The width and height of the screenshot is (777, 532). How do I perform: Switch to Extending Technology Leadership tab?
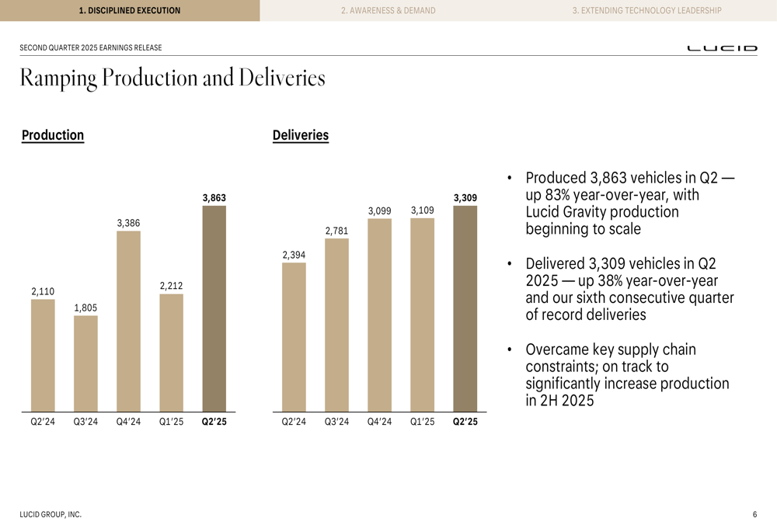tap(647, 10)
